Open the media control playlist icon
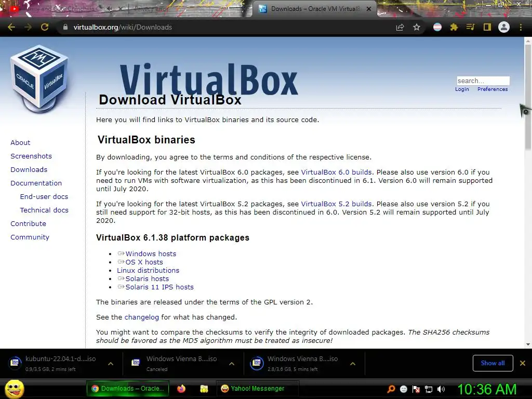 point(470,27)
